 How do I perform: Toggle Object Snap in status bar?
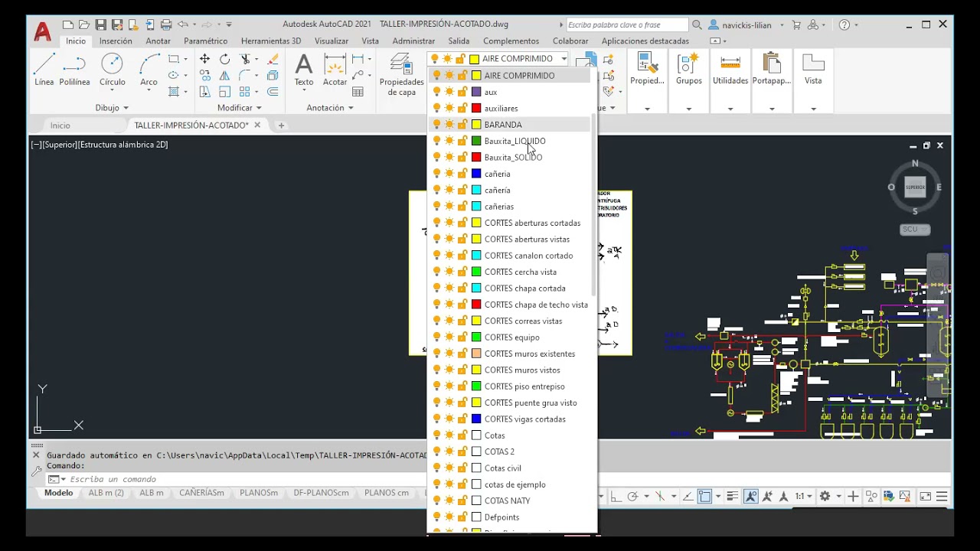705,496
